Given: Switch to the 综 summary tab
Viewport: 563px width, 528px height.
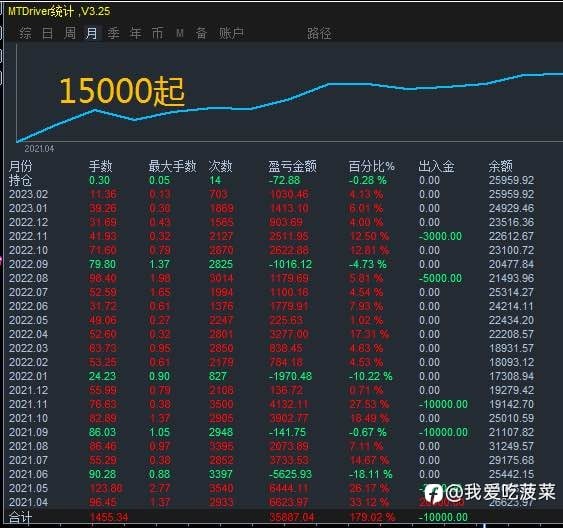Looking at the screenshot, I should click(25, 33).
